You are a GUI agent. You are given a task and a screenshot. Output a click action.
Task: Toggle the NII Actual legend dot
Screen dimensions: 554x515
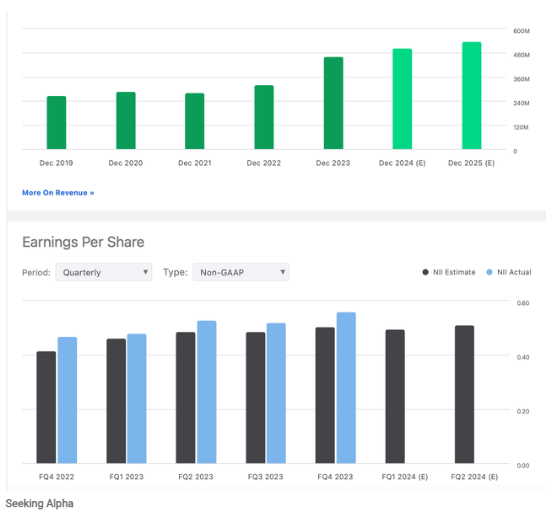489,272
